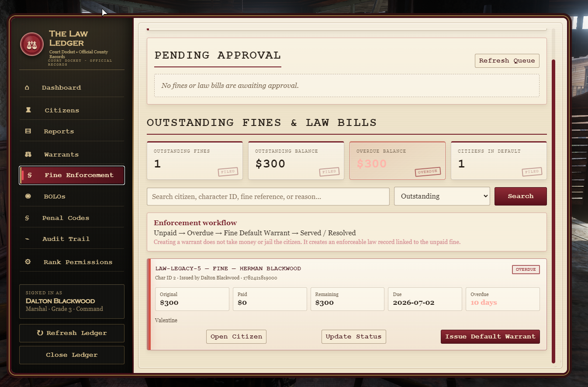Image resolution: width=588 pixels, height=387 pixels.
Task: Click the LAW-LEGACY-5 fine title
Action: (x=228, y=268)
